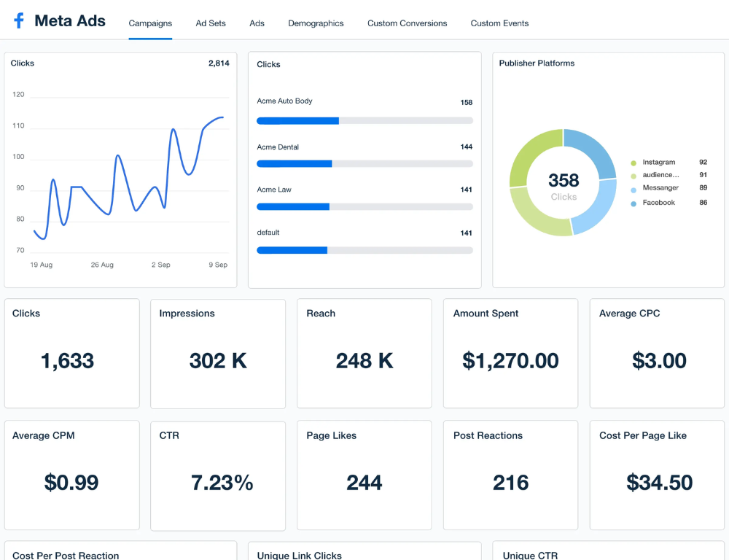The image size is (729, 560).
Task: Click the audience network legend dot
Action: [x=634, y=176]
